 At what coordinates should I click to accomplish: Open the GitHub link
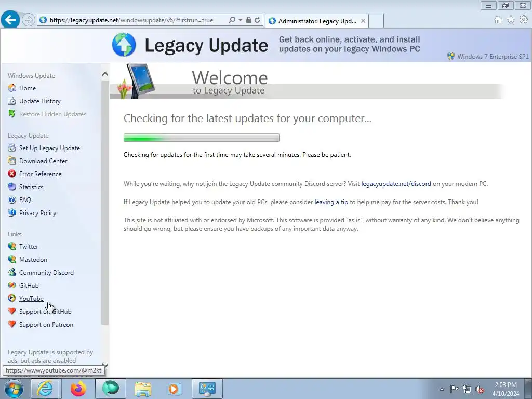click(x=29, y=286)
